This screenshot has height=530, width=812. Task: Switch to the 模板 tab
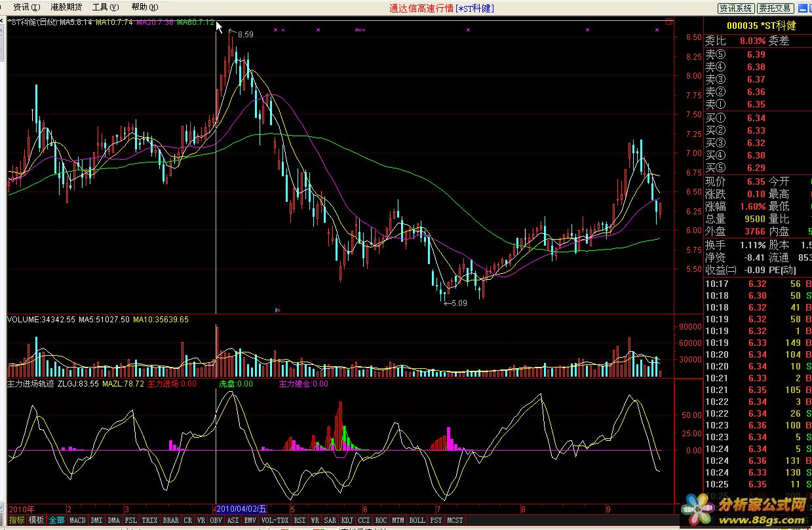(x=36, y=520)
